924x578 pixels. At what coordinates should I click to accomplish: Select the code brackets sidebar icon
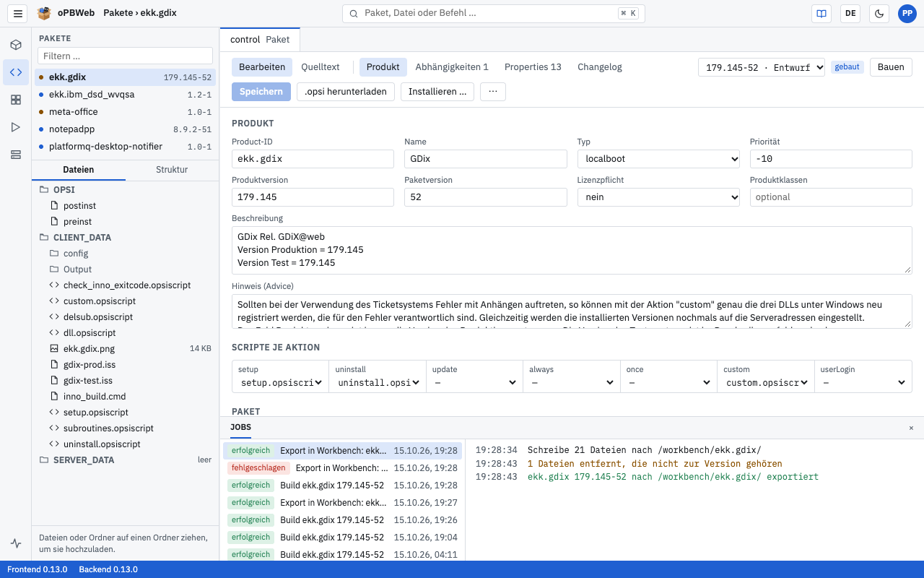click(16, 72)
